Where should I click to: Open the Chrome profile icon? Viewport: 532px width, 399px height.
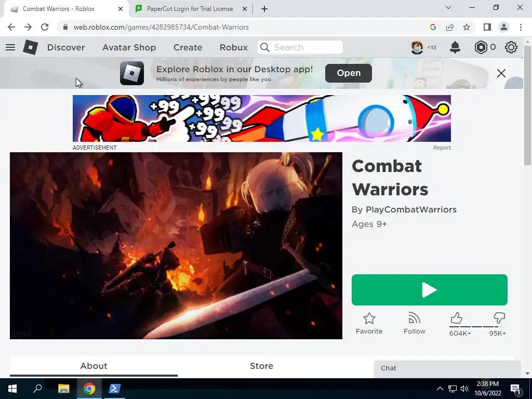[504, 27]
